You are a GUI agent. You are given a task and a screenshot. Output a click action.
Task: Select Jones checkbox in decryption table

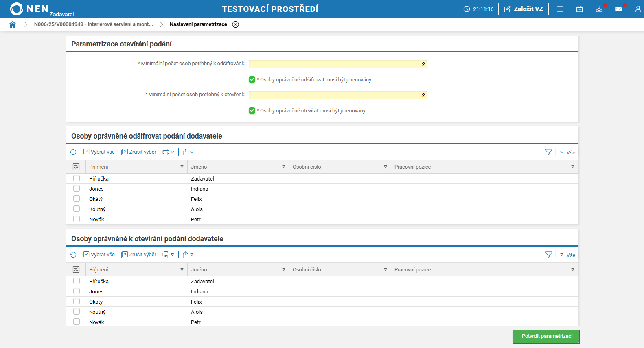[x=77, y=189]
